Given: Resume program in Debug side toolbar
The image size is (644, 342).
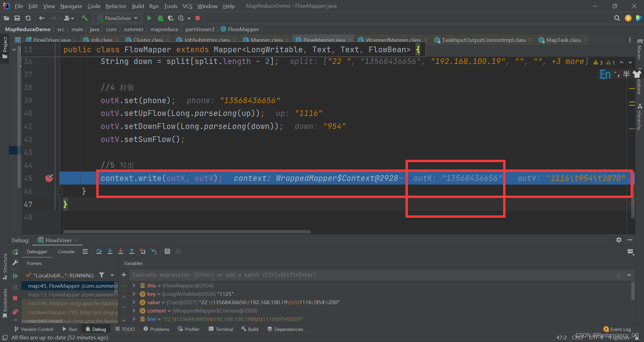Looking at the screenshot, I should (15, 276).
